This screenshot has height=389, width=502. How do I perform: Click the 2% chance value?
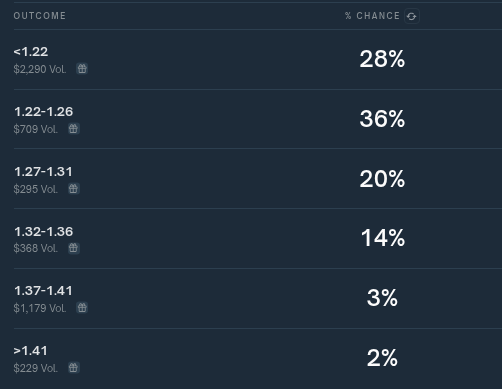point(382,358)
